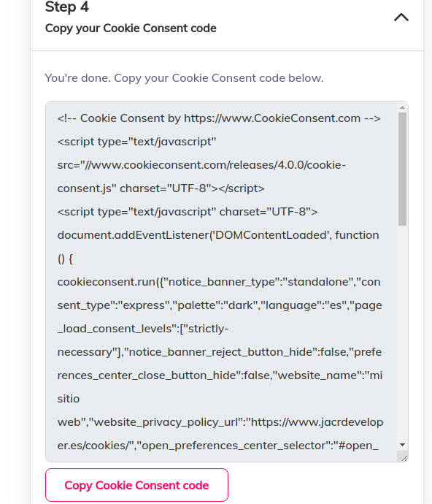Click the 'Copy your Cookie Consent code' subtitle
Viewport: 432px width, 504px height.
tap(131, 28)
